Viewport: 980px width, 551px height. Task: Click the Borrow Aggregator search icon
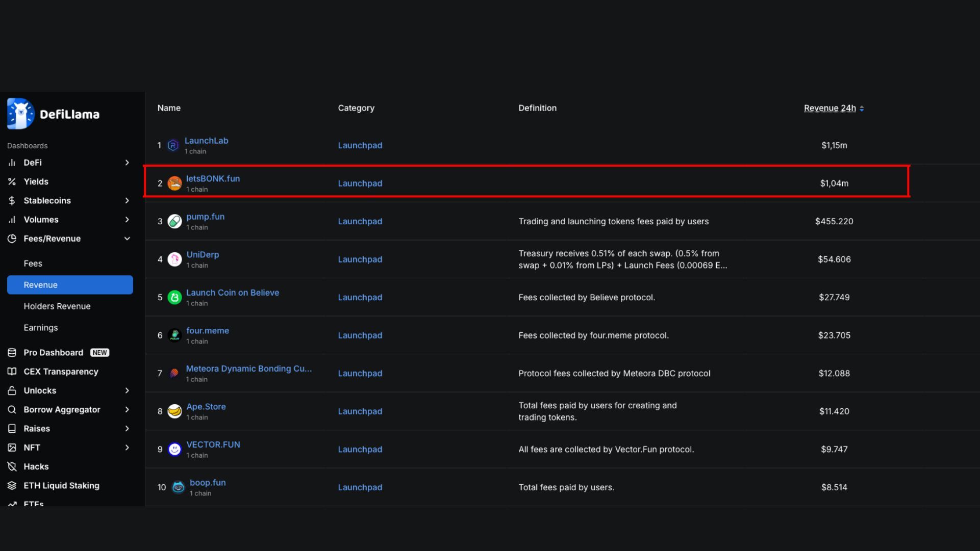12,410
